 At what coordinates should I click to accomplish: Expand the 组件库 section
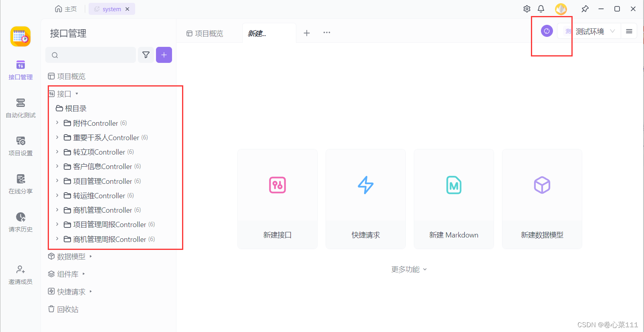click(83, 274)
